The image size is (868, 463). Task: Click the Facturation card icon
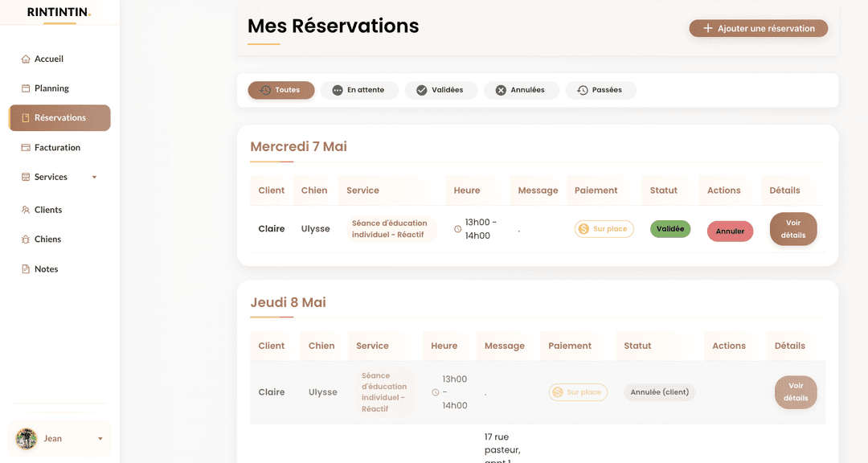point(26,147)
